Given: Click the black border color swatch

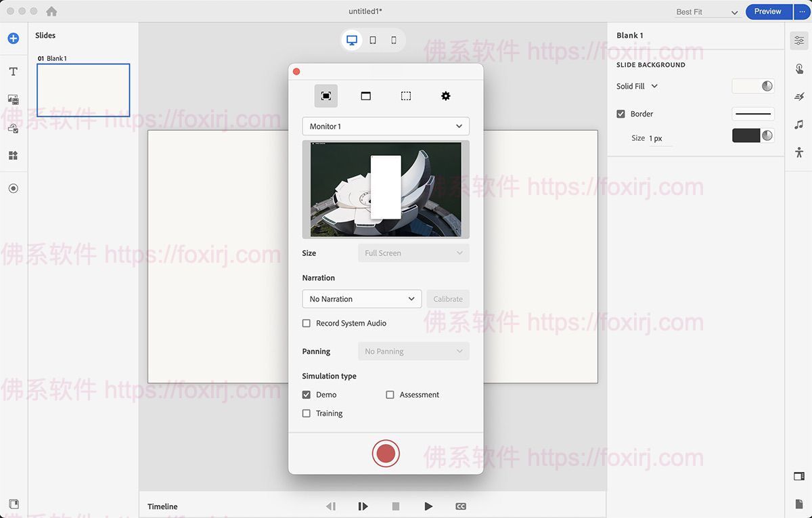Looking at the screenshot, I should 747,135.
